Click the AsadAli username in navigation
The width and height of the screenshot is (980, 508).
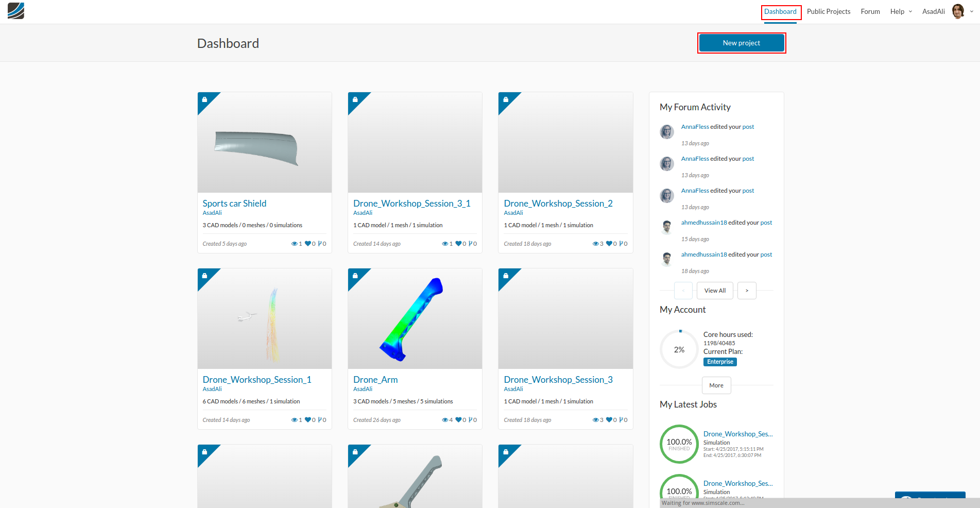pos(933,11)
